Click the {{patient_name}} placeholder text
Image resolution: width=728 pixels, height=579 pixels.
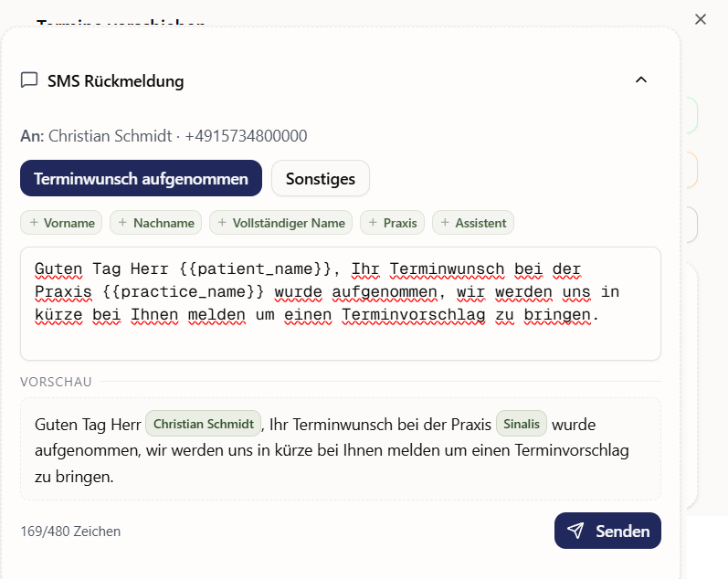click(255, 268)
